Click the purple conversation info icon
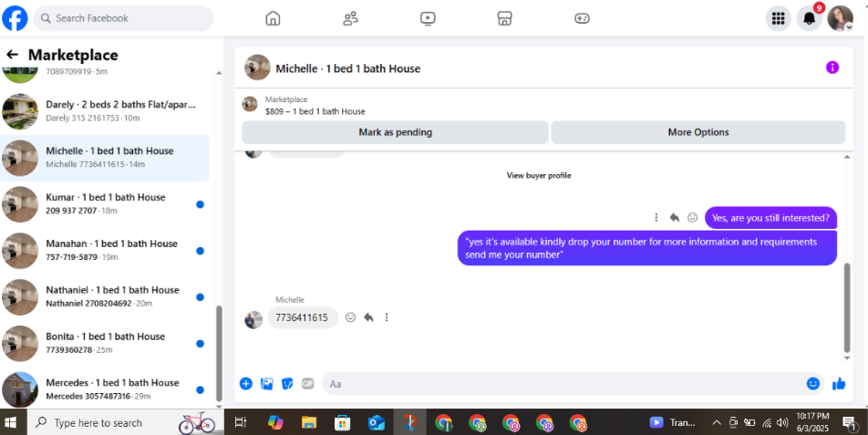 [x=832, y=67]
